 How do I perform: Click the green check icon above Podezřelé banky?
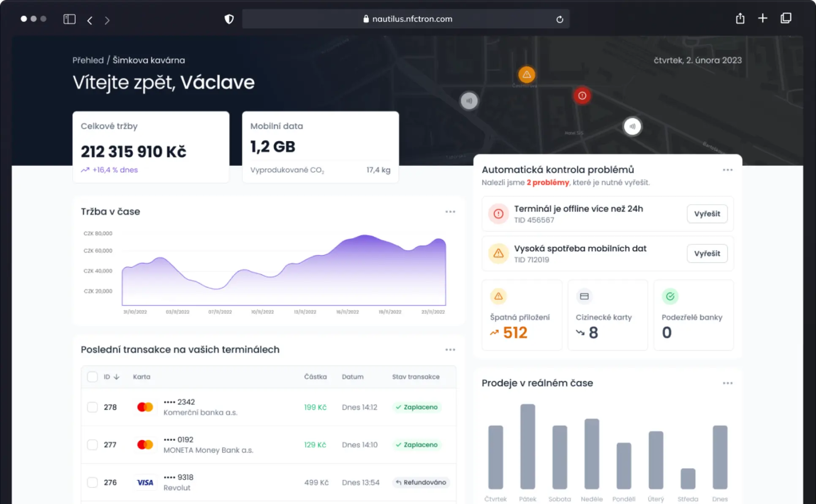coord(670,296)
